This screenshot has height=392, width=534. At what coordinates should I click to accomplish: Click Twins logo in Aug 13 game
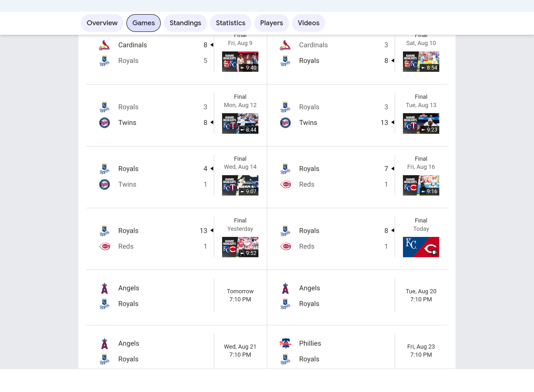coord(285,123)
